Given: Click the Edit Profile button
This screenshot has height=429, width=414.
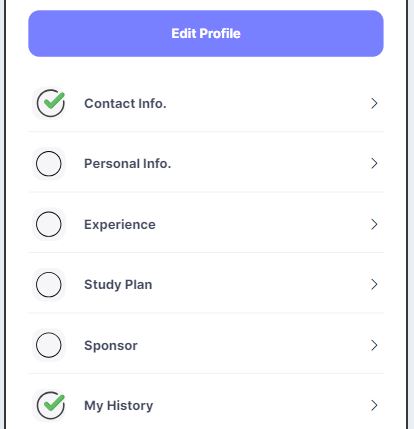Looking at the screenshot, I should tap(206, 33).
